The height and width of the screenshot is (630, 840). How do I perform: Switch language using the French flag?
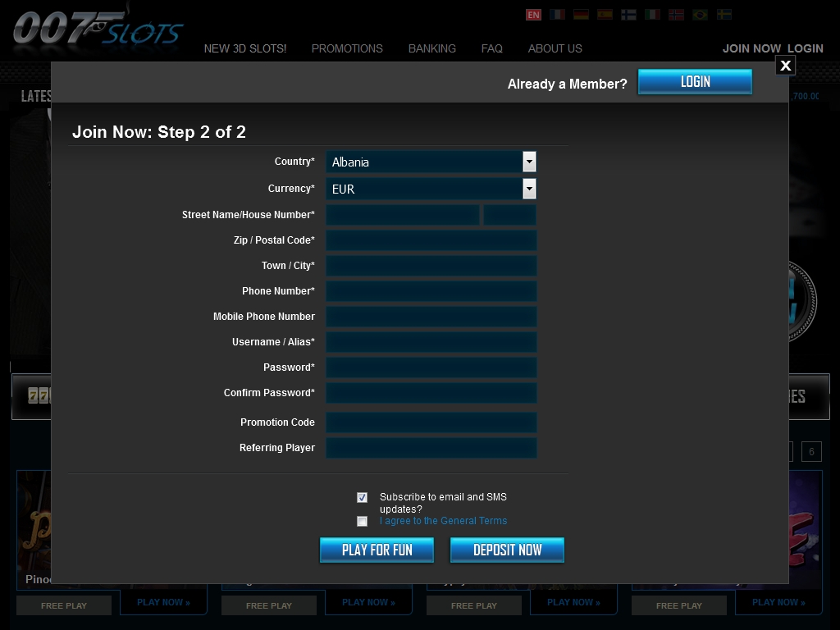[557, 15]
